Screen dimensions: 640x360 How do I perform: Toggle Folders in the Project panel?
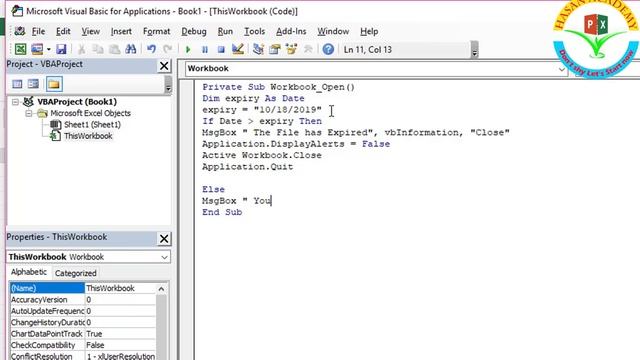click(x=54, y=84)
